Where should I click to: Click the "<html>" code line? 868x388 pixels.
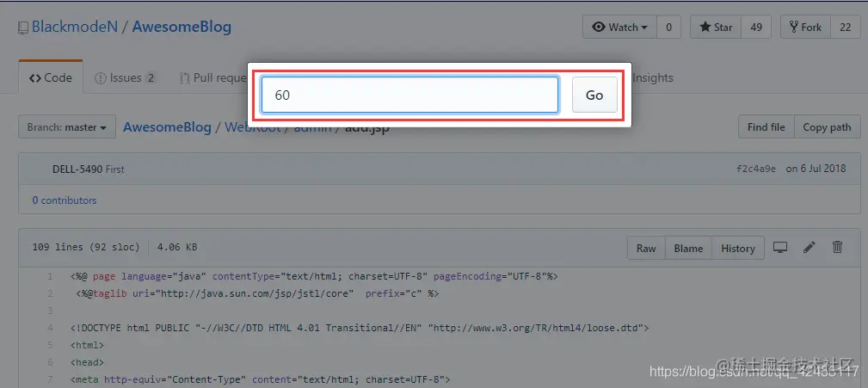pyautogui.click(x=87, y=345)
